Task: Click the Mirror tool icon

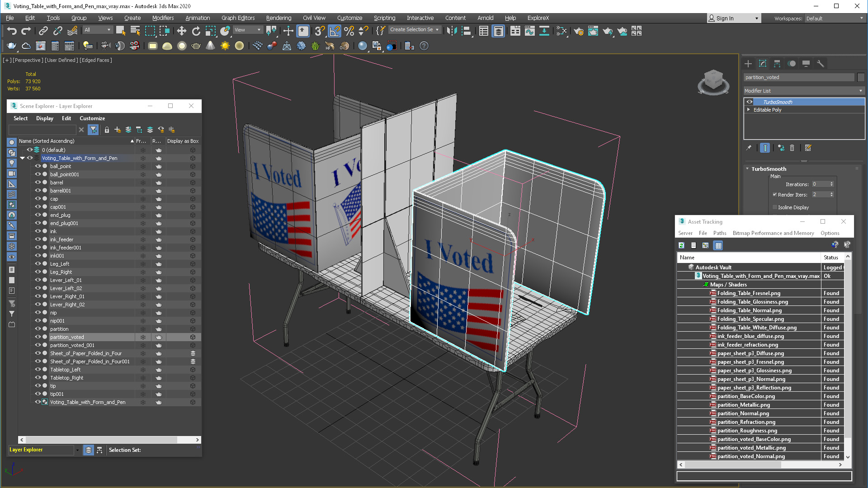Action: [452, 31]
